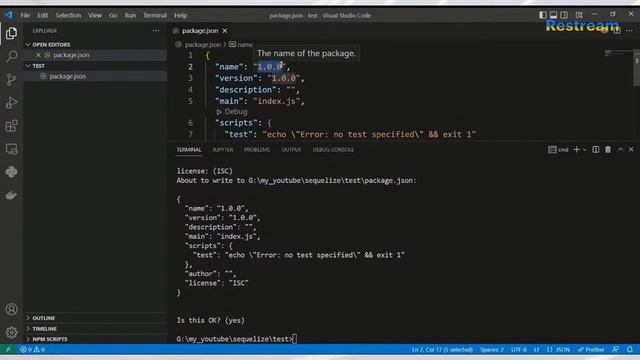Open the Selection menu
The height and width of the screenshot is (360, 640).
click(x=68, y=15)
